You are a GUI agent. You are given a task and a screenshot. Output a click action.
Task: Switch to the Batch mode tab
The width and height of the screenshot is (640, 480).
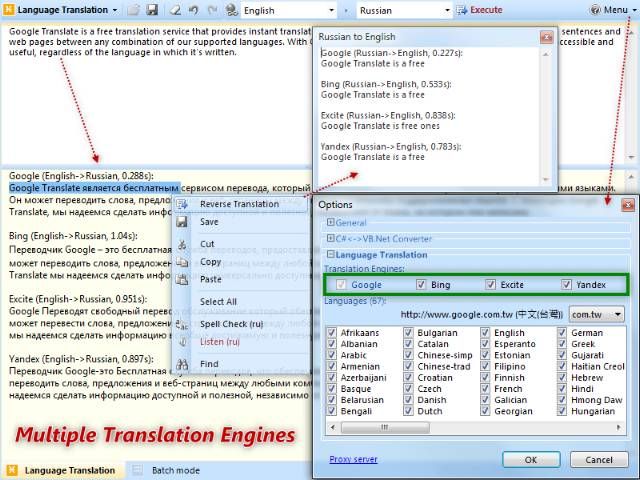(173, 469)
